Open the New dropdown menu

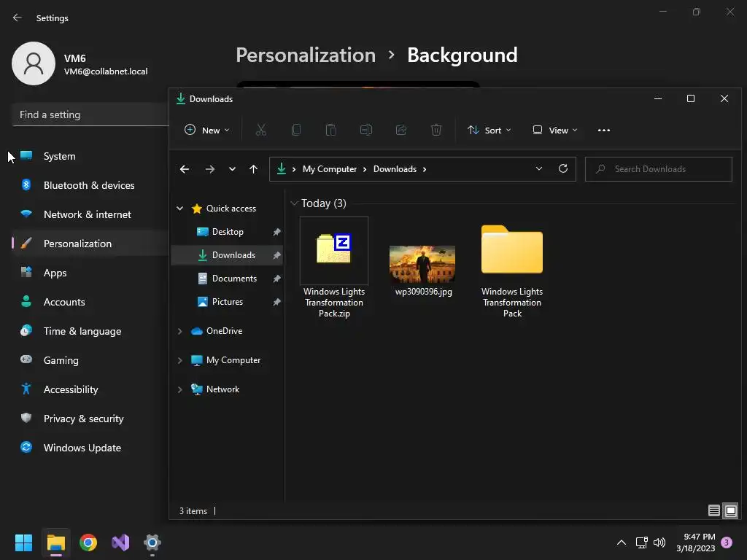[206, 130]
